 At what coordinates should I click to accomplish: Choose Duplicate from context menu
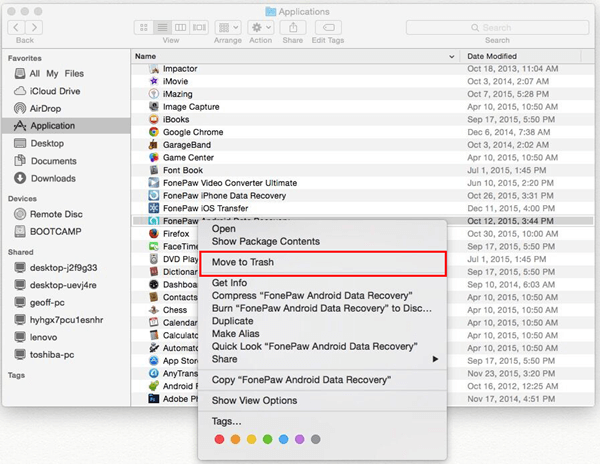click(x=322, y=321)
